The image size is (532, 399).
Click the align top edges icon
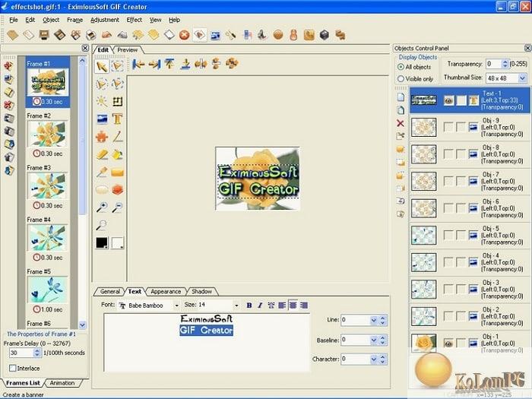tap(169, 63)
